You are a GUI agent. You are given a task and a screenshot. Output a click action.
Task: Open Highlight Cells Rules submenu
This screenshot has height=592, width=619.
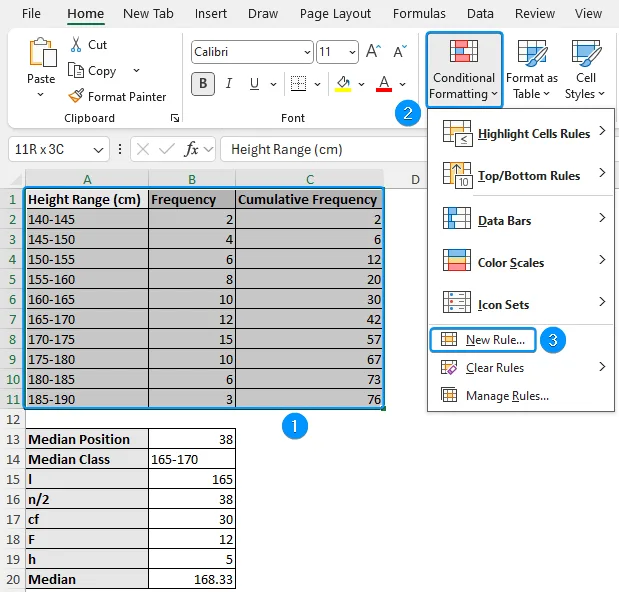[521, 133]
